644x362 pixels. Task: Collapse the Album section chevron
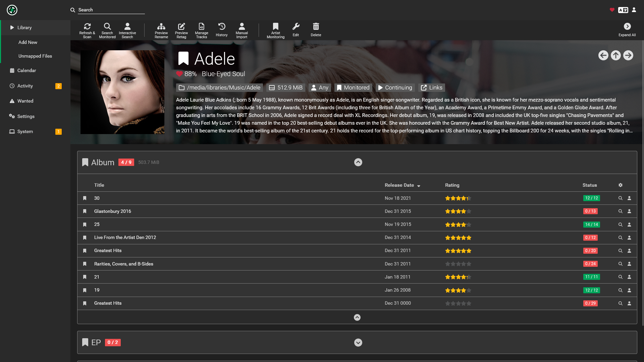(x=358, y=162)
